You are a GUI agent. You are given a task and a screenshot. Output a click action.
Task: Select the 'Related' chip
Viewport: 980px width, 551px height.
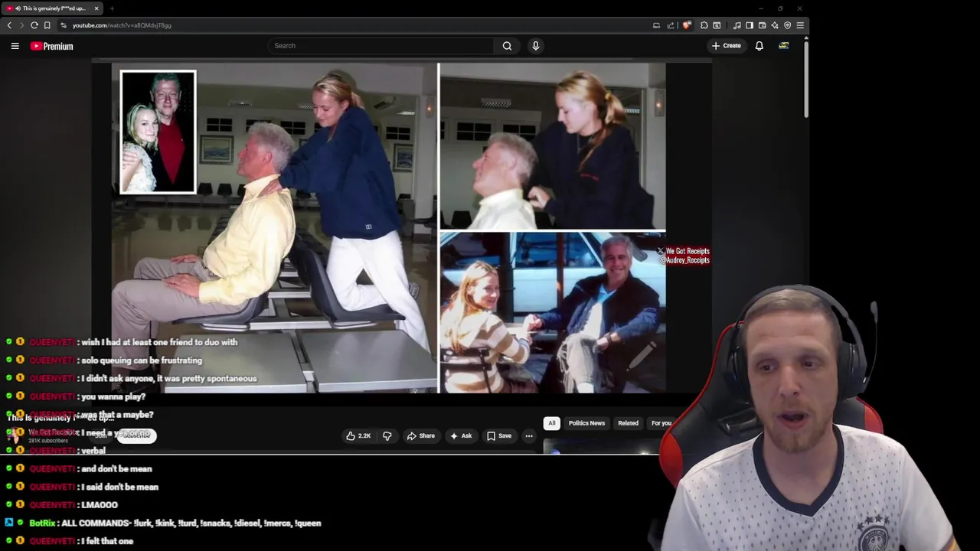pyautogui.click(x=628, y=423)
